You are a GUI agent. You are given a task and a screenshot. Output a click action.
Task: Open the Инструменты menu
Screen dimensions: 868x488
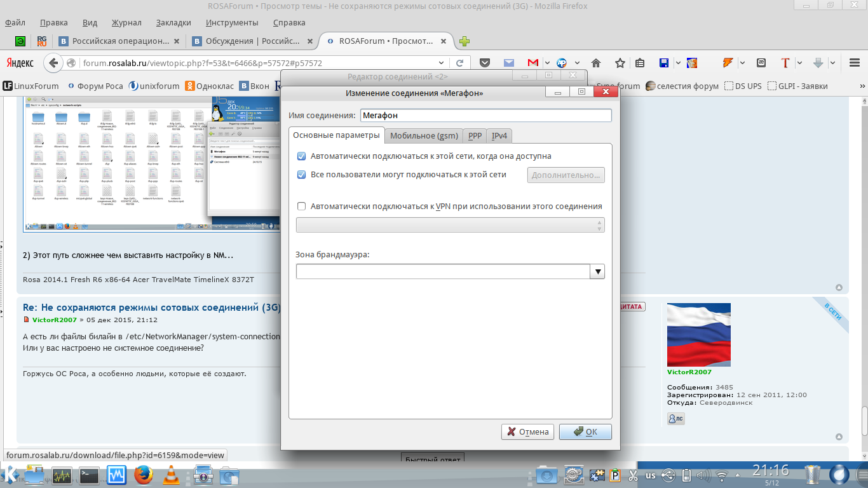(232, 23)
